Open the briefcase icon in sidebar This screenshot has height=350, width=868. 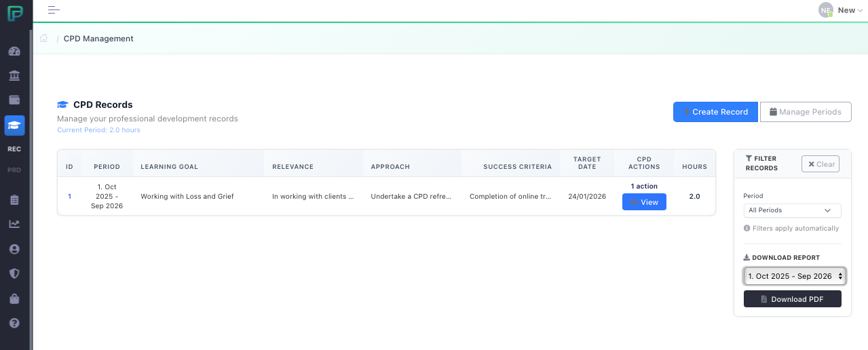click(x=14, y=298)
